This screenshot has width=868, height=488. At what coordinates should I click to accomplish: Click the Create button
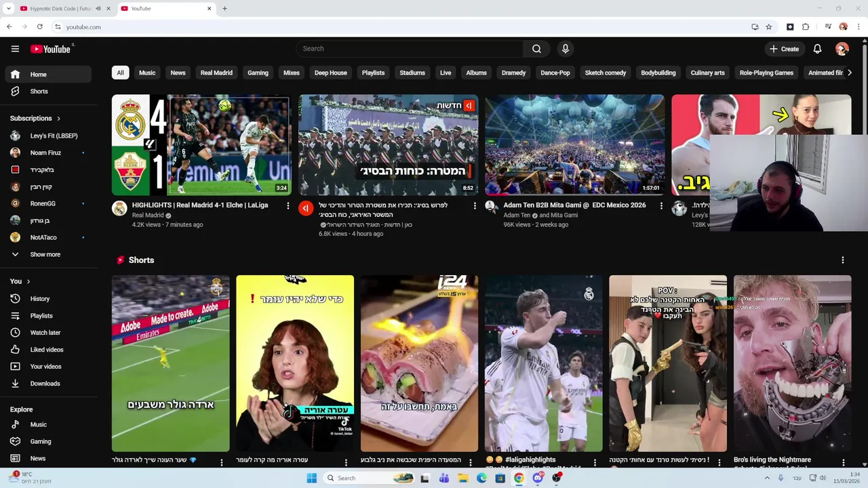click(x=784, y=49)
